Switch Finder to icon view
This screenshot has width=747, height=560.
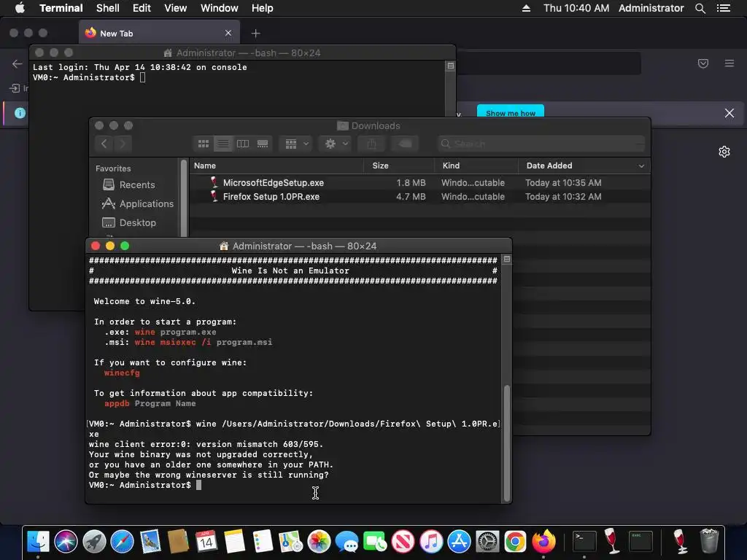(x=204, y=144)
